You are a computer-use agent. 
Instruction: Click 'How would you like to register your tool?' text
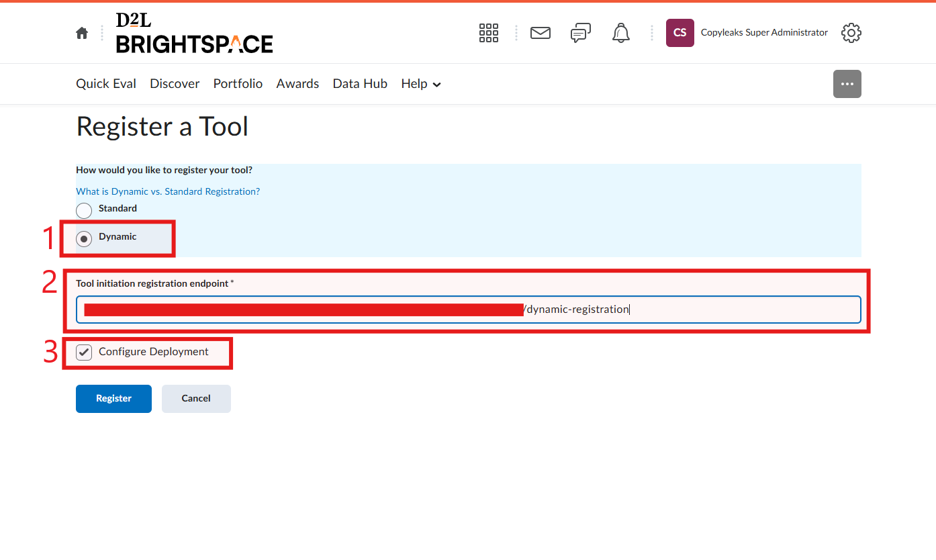[164, 170]
